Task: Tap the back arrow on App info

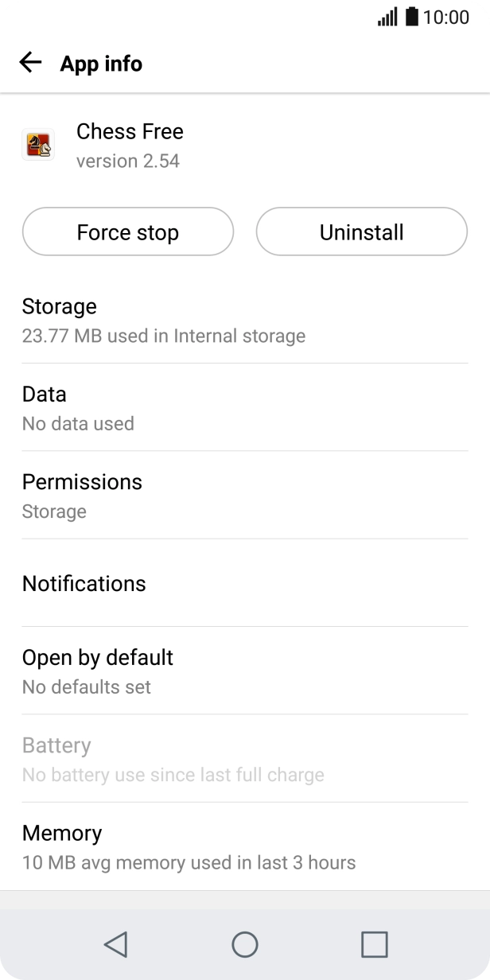Action: point(29,62)
